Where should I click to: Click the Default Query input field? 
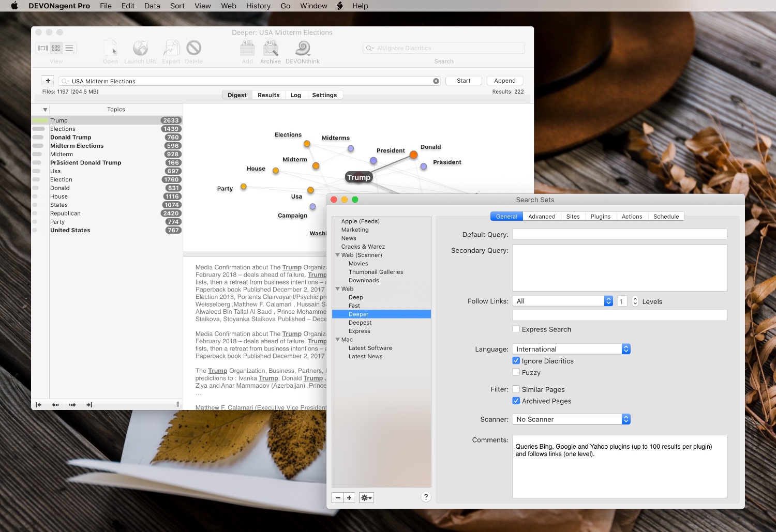pos(619,234)
